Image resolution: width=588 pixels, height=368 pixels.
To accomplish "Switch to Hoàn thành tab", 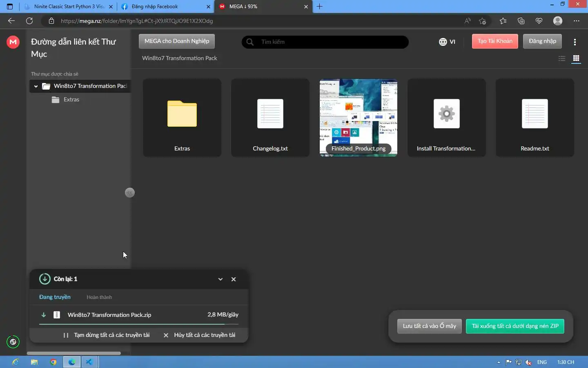I will pos(99,297).
